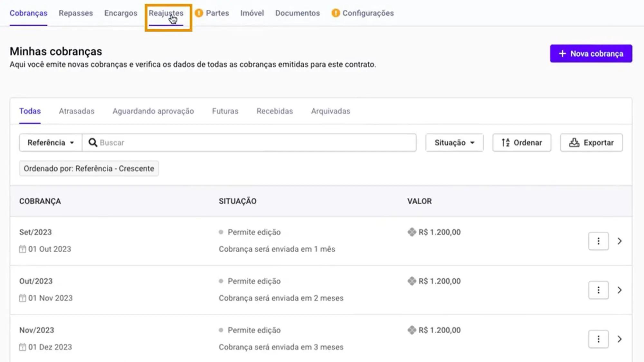Open the Configurações tab

368,13
